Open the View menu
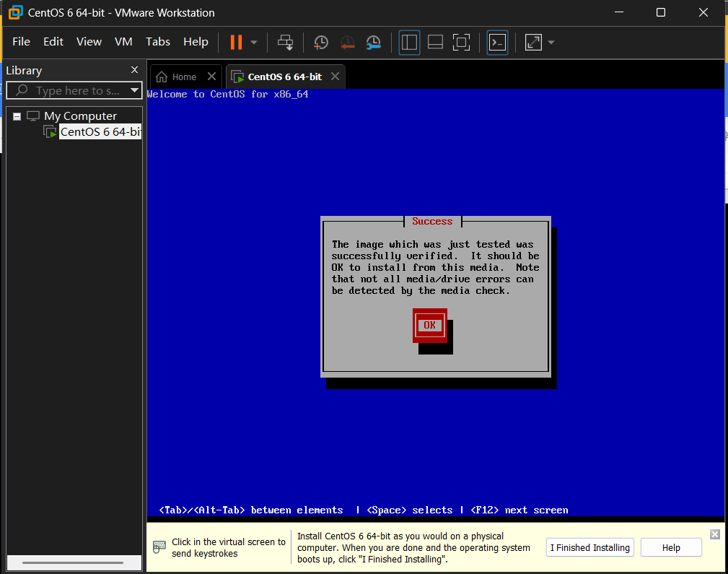728x574 pixels. [89, 42]
